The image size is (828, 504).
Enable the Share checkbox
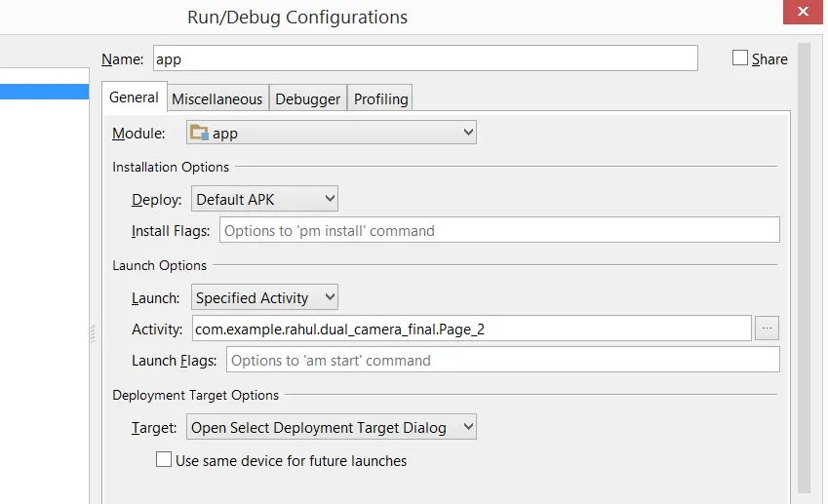pyautogui.click(x=740, y=58)
